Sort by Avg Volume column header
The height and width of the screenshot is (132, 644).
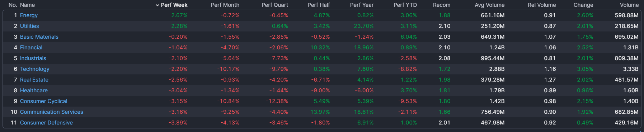click(489, 5)
